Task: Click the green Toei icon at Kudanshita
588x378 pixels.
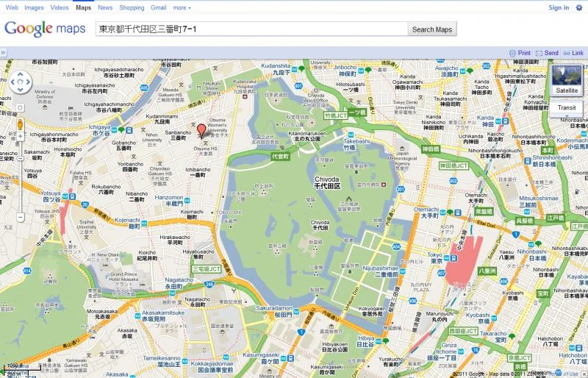Action: click(x=301, y=68)
